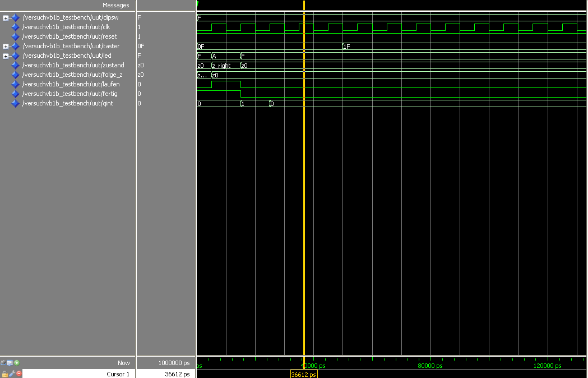Screen dimensions: 588x378
Task: Click the '1' value beside reset in value column
Action: [139, 37]
